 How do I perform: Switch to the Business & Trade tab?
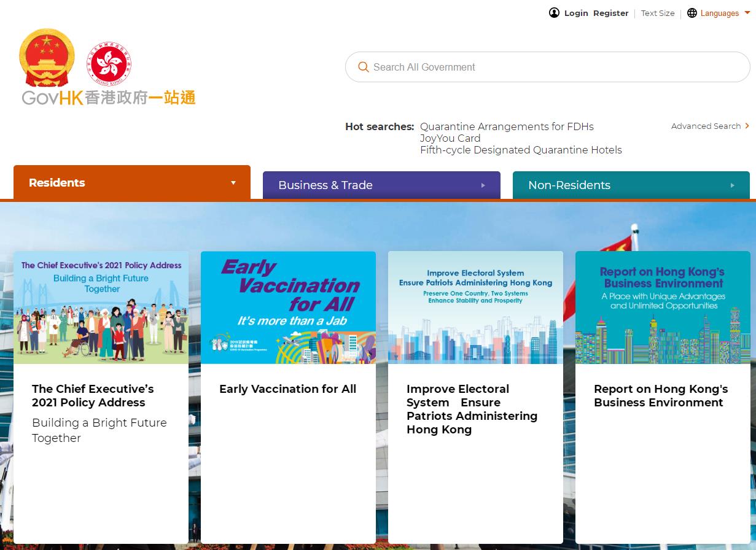click(325, 185)
